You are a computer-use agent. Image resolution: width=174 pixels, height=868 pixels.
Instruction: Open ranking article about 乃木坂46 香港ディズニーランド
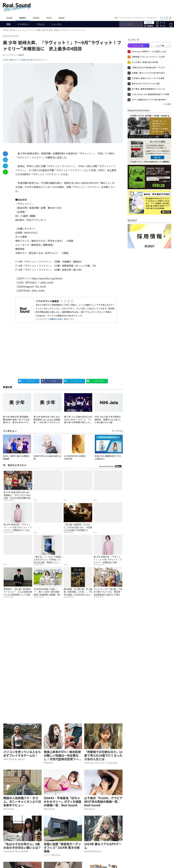click(148, 78)
